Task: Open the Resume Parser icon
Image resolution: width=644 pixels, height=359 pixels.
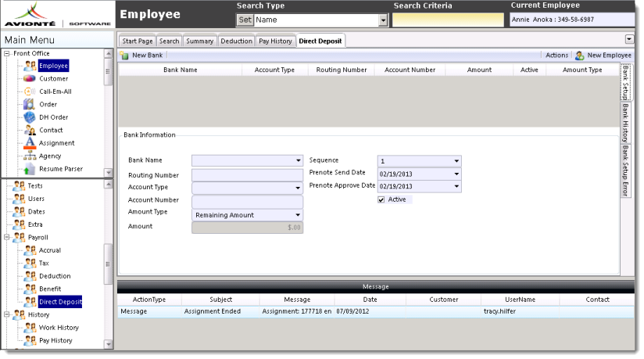Action: 29,169
